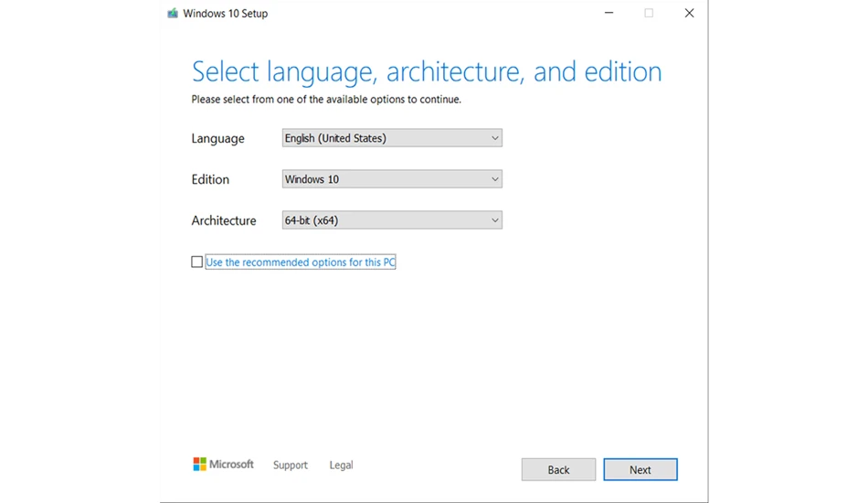Open the Language dropdown showing English (United States)
The image size is (868, 503).
(392, 138)
